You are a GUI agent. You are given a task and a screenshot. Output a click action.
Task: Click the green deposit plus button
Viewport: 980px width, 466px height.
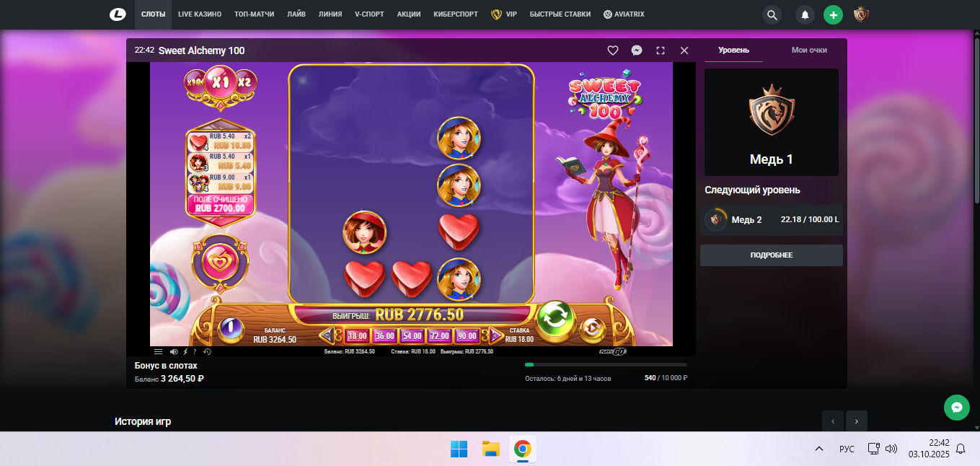[x=833, y=14]
